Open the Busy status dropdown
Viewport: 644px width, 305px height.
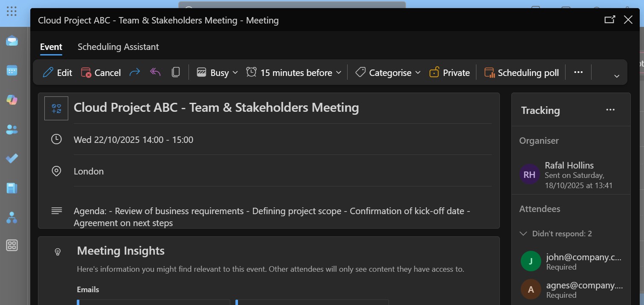[217, 73]
